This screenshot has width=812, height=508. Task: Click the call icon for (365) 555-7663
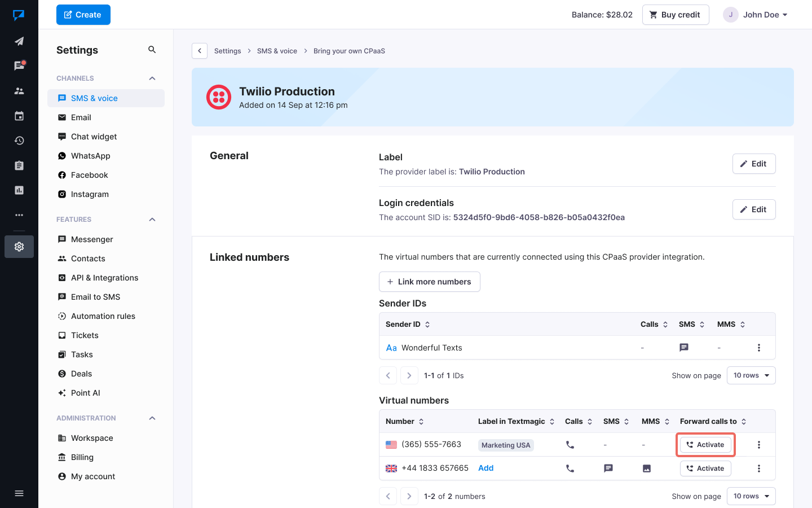[x=570, y=445]
